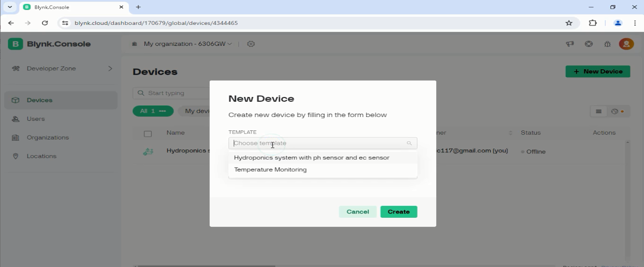Click the Hydroponics device icon
This screenshot has height=267, width=644.
[148, 151]
